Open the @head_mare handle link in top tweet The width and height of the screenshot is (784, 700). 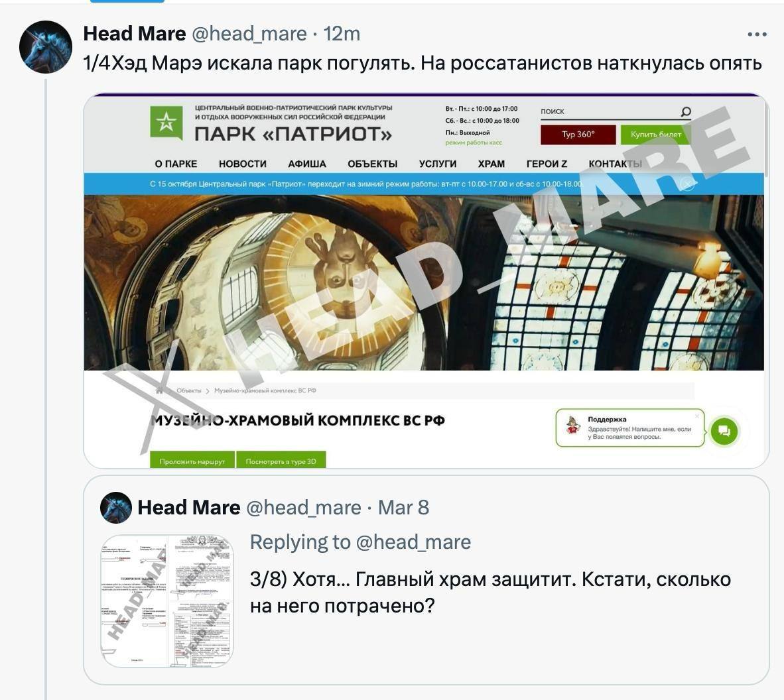(249, 34)
